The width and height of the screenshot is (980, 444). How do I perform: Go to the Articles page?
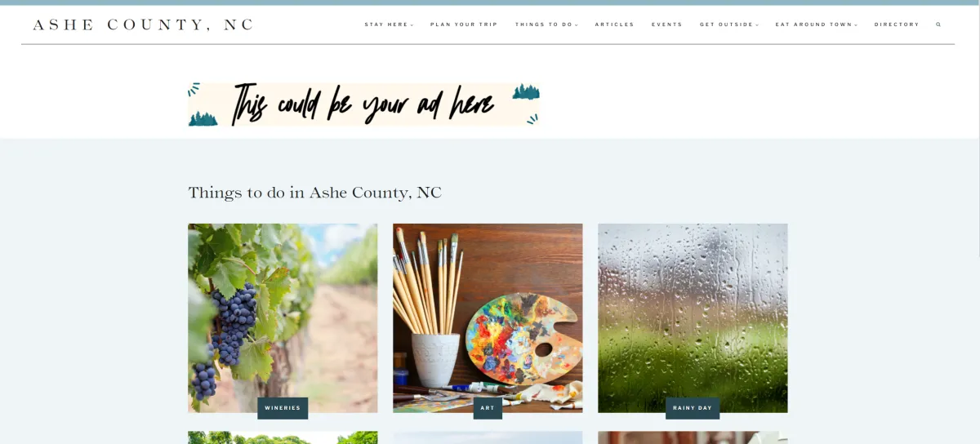tap(615, 24)
